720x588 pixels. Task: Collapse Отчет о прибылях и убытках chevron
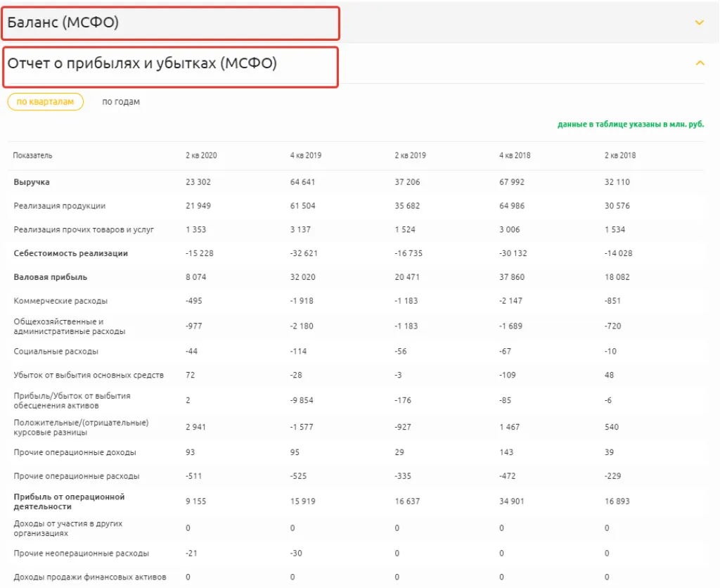[699, 63]
